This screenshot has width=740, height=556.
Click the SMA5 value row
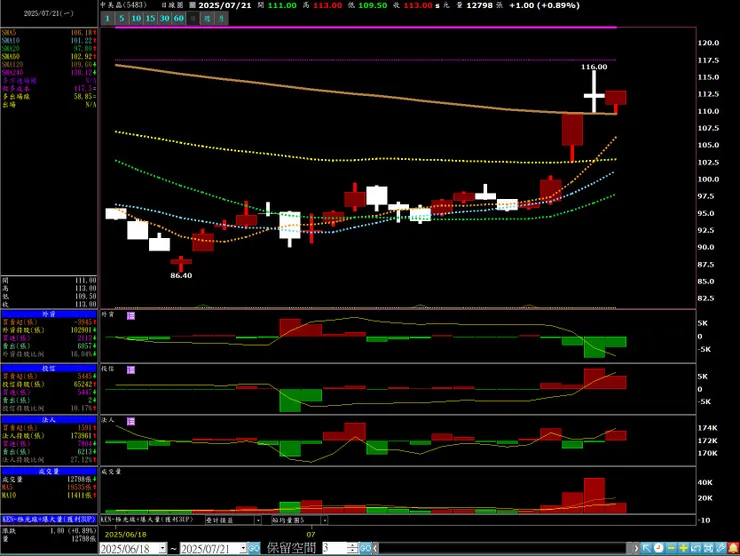49,33
